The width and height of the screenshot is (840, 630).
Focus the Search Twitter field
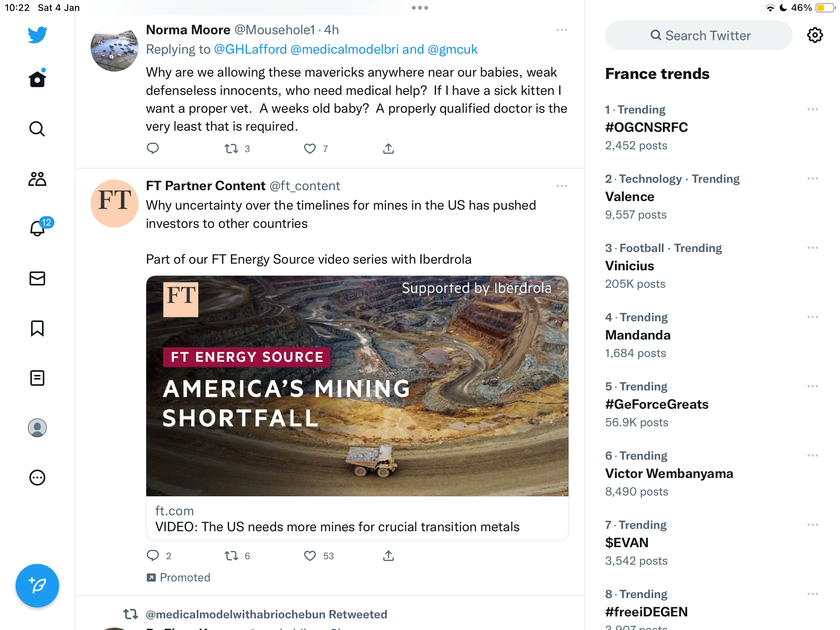(699, 35)
